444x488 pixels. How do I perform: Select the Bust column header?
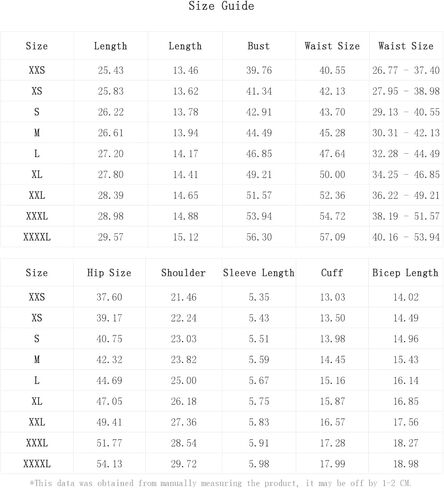pos(259,46)
